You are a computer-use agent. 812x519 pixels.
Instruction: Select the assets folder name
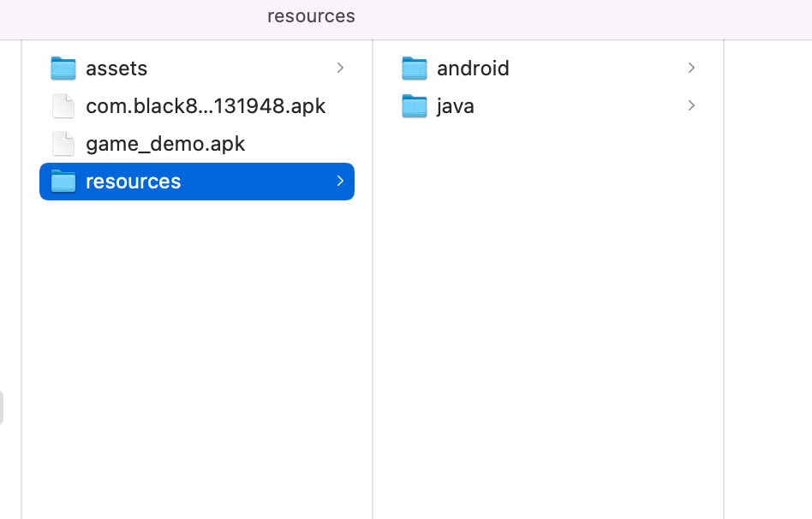coord(116,69)
